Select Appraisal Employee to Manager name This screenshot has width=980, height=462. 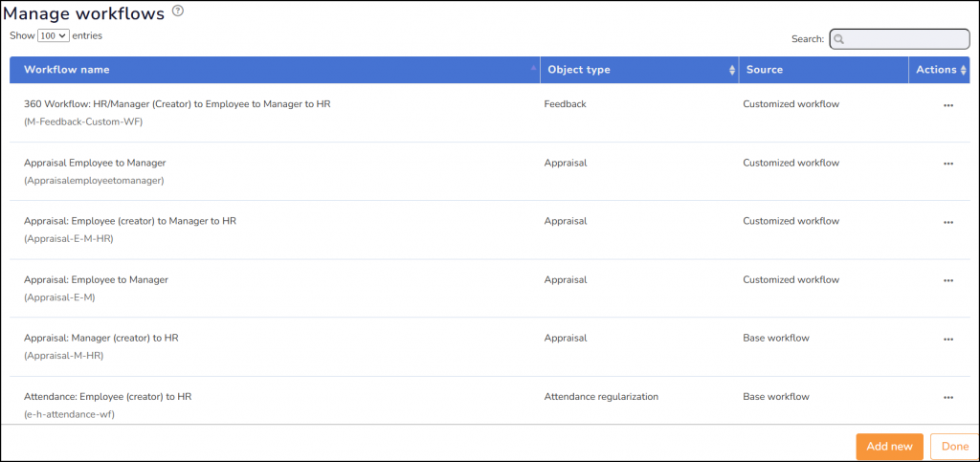(x=95, y=163)
